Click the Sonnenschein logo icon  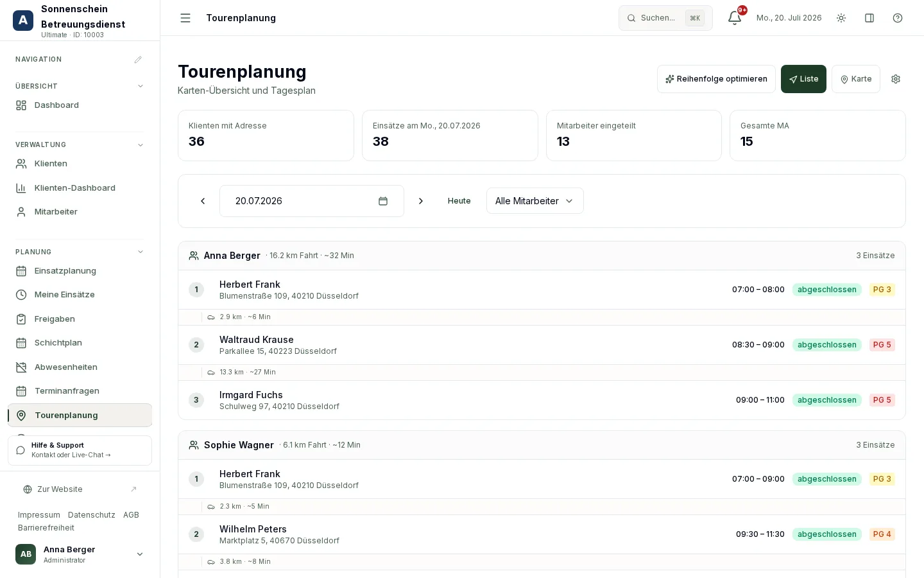point(23,21)
